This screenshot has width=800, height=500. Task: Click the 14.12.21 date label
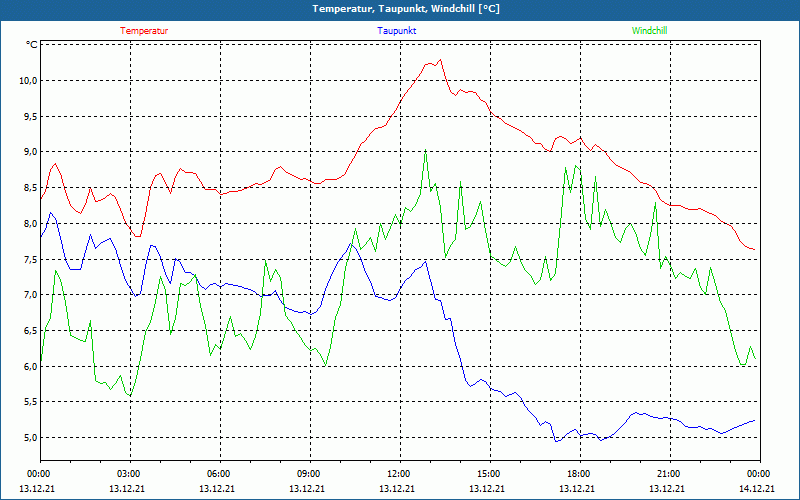[757, 488]
